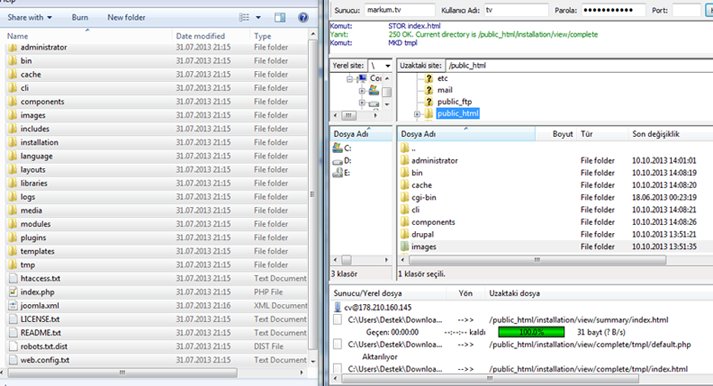Click the Port input field
This screenshot has height=386, width=713.
(686, 10)
